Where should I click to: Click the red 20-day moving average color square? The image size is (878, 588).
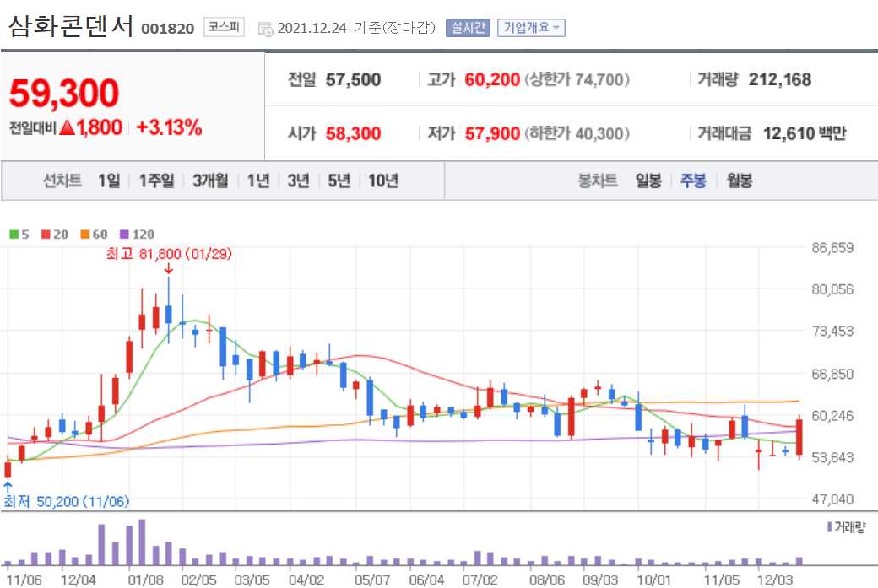point(46,235)
